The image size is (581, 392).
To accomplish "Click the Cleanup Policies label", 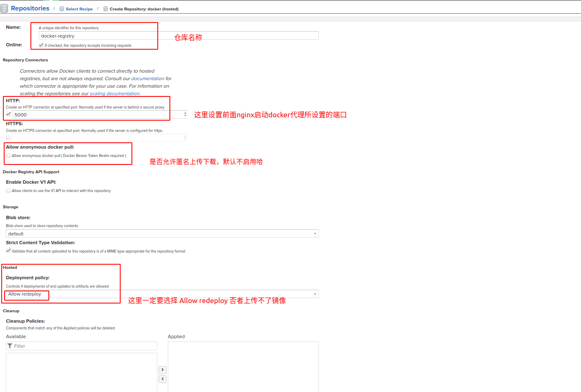I will click(x=25, y=321).
